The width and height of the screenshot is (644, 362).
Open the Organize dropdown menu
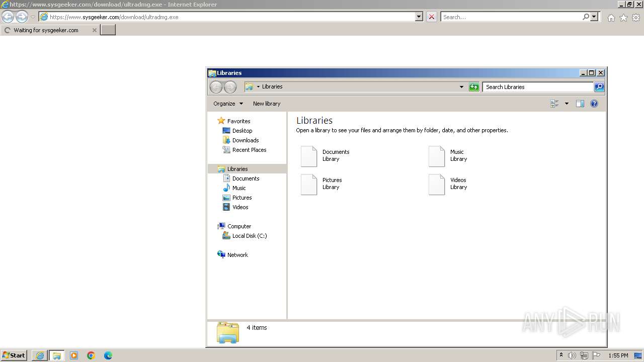[x=228, y=104]
